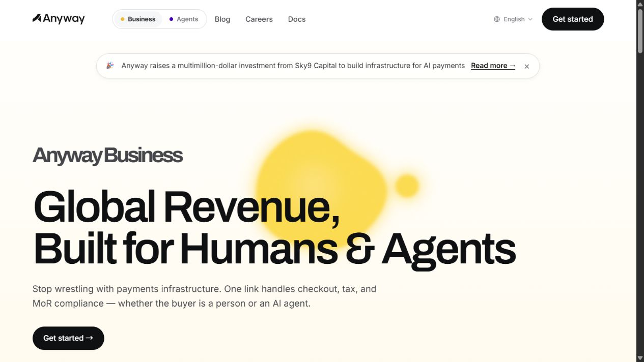This screenshot has width=644, height=362.
Task: Open the Blog menu item
Action: [222, 19]
